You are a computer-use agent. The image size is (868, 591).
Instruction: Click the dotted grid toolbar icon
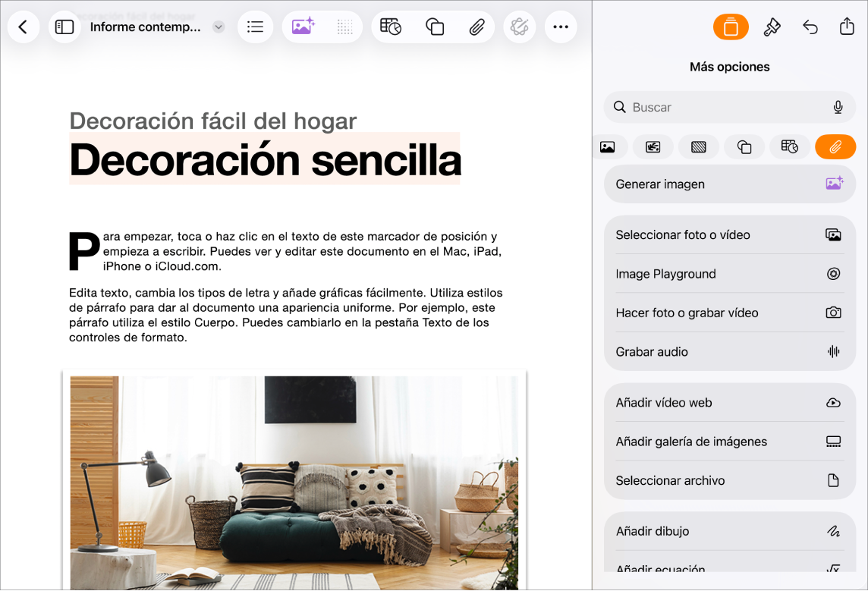344,27
